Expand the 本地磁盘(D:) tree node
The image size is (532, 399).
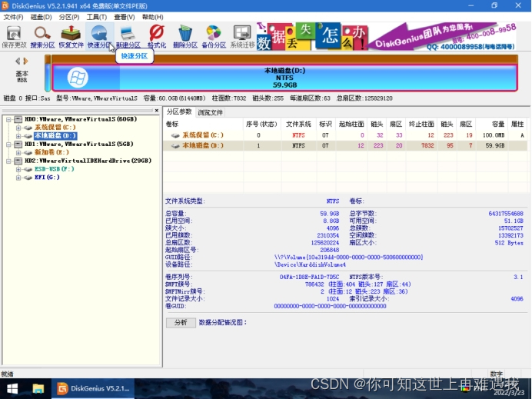coord(18,136)
